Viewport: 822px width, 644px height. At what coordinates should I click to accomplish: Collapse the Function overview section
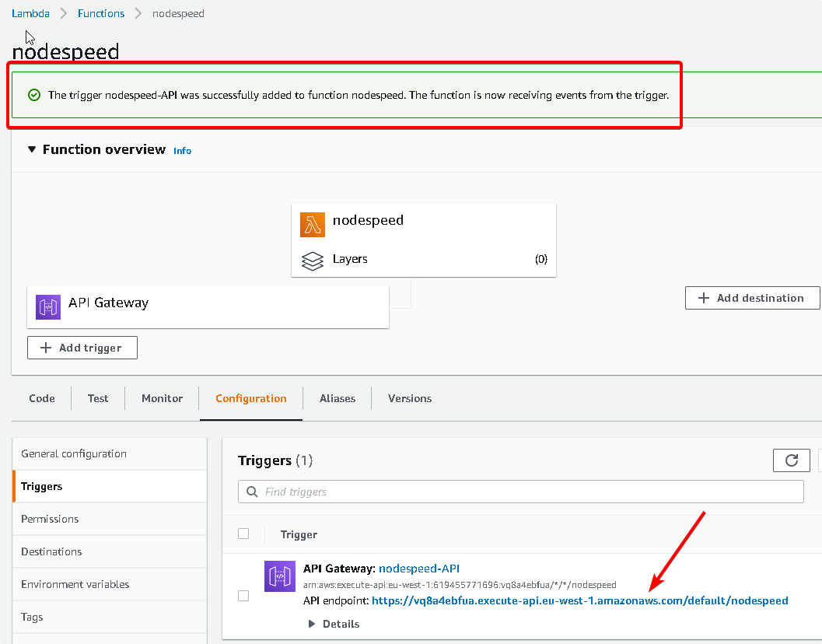coord(32,149)
